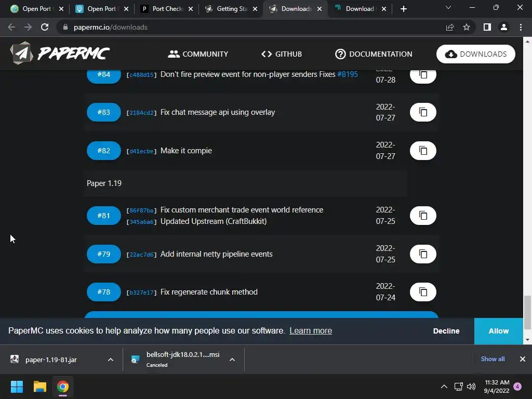The width and height of the screenshot is (532, 399).
Task: Open the Chrome profile icon
Action: point(504,27)
